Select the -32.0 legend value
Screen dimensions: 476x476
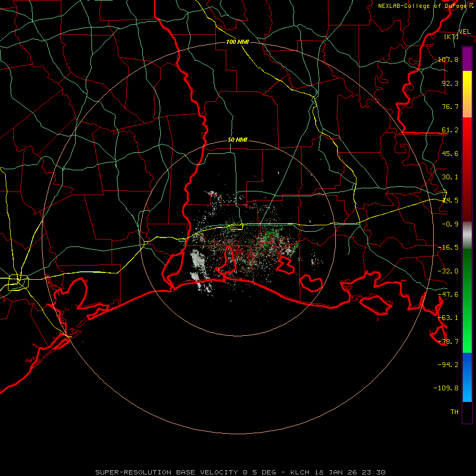point(448,271)
